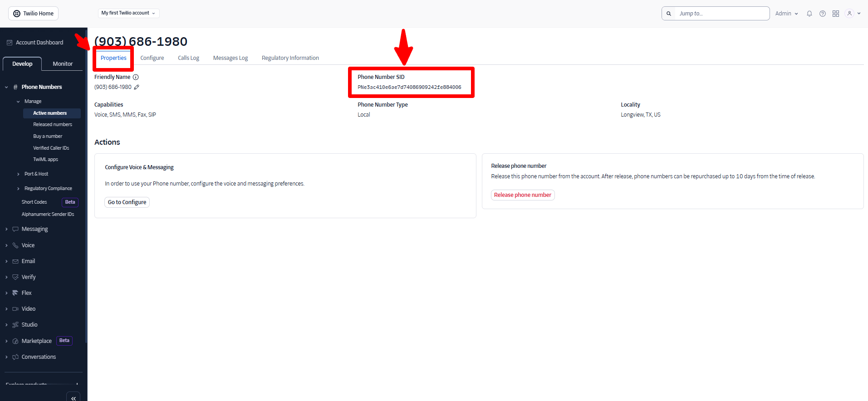Open Short Codes in sidebar
This screenshot has height=401, width=868.
click(34, 202)
